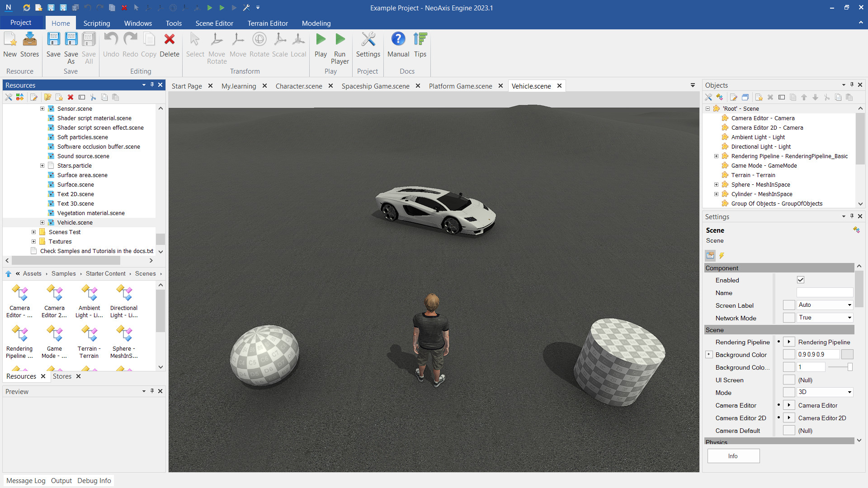Expand the Sphere - MeshInSpace tree node
This screenshot has width=868, height=488.
pyautogui.click(x=716, y=185)
